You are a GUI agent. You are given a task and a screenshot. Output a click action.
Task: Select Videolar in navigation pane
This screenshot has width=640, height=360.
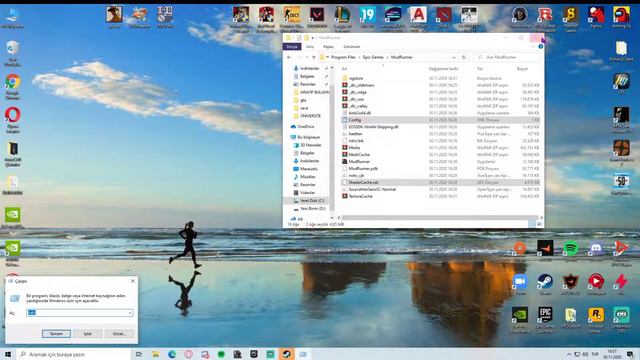[307, 192]
